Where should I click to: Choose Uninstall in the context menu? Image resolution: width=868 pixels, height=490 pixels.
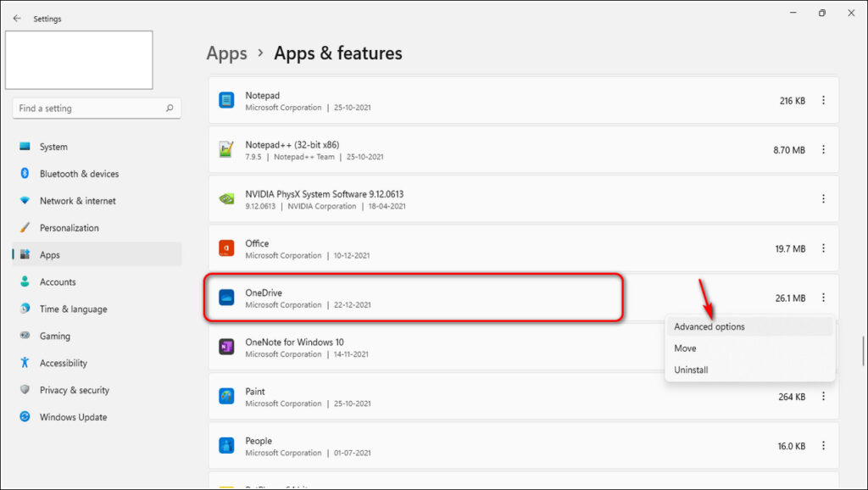749,370
